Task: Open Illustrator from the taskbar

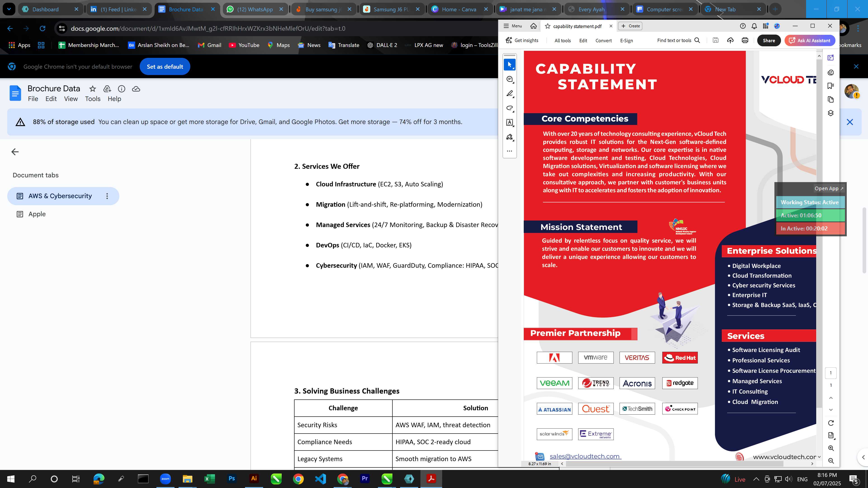Action: 254,479
